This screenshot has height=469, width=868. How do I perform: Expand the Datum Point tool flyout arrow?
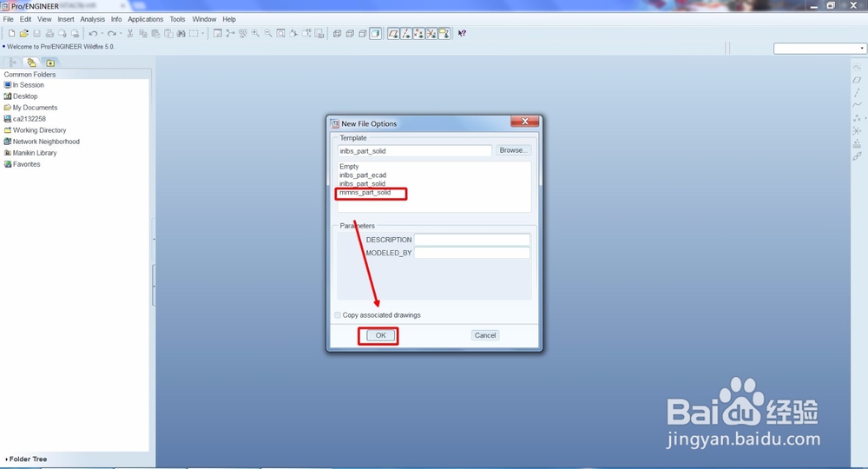(x=865, y=118)
